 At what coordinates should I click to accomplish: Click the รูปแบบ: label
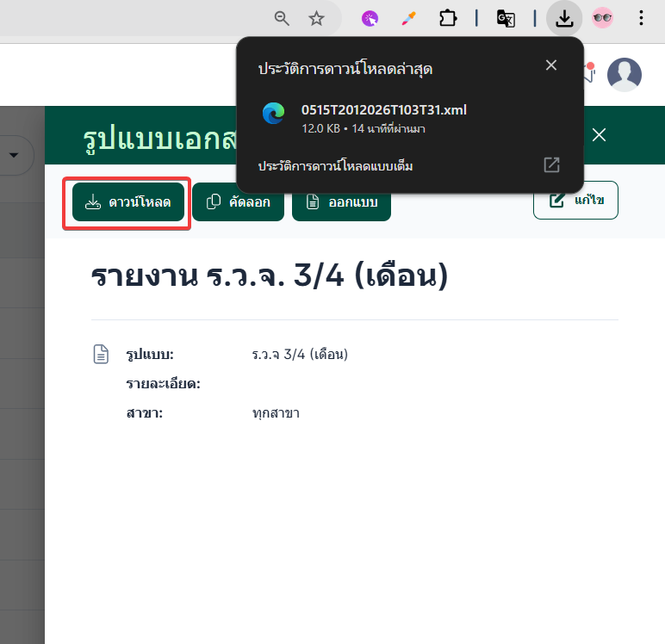tap(150, 355)
